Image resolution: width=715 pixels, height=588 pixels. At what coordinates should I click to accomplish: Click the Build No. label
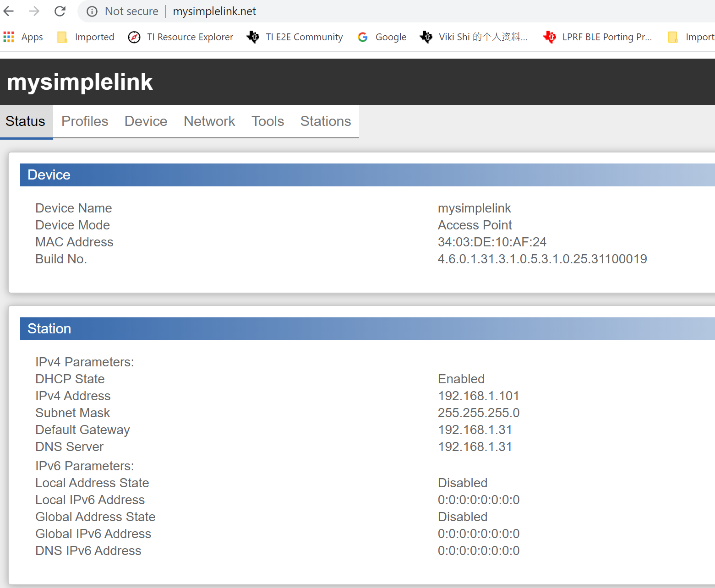(61, 259)
